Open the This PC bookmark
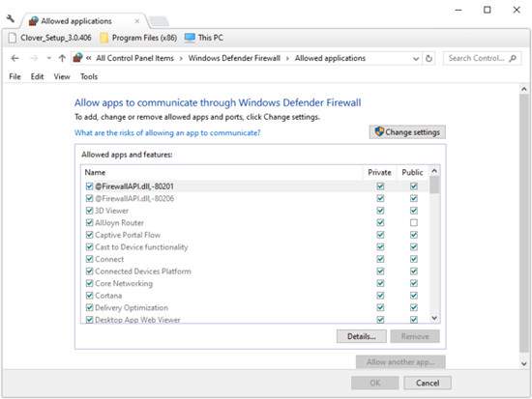Image resolution: width=532 pixels, height=399 pixels. coord(203,38)
